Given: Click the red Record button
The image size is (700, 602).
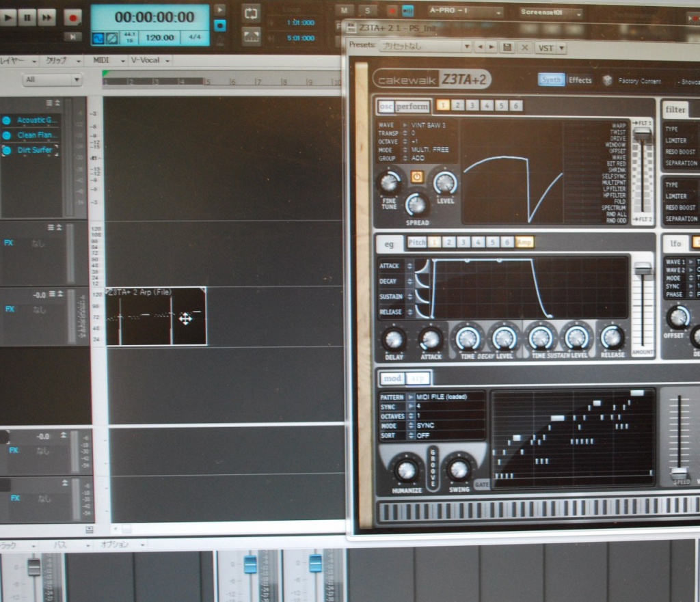Looking at the screenshot, I should 72,18.
